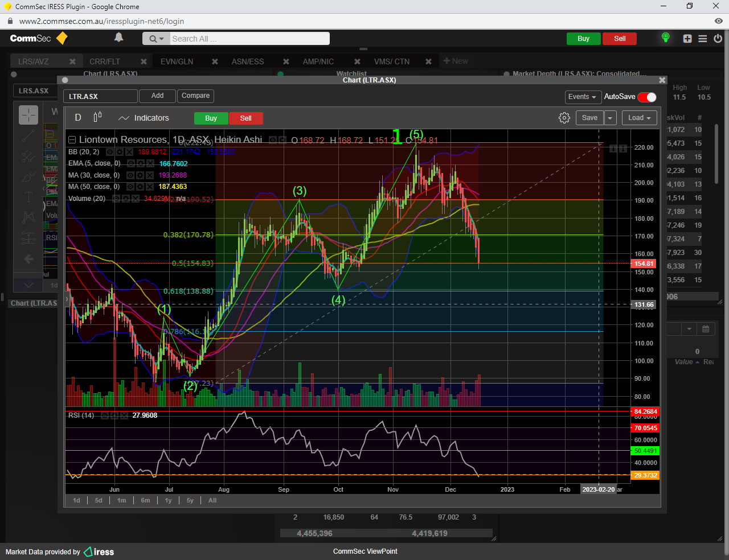This screenshot has width=729, height=560.
Task: Click the Search All input field
Action: [x=249, y=39]
